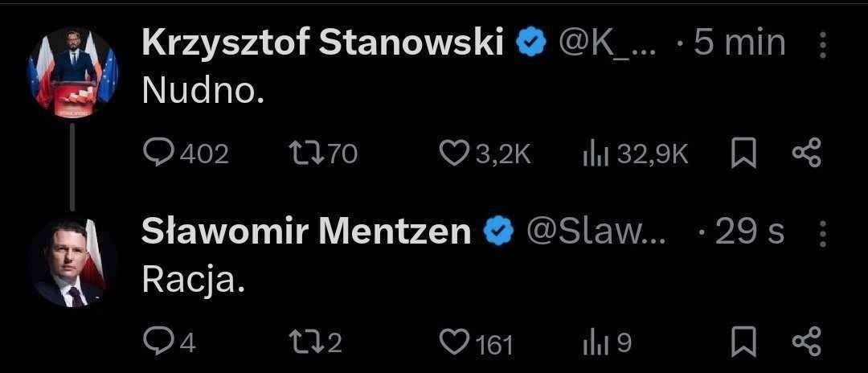
Task: View analytics on Stanowski's post
Action: (592, 154)
